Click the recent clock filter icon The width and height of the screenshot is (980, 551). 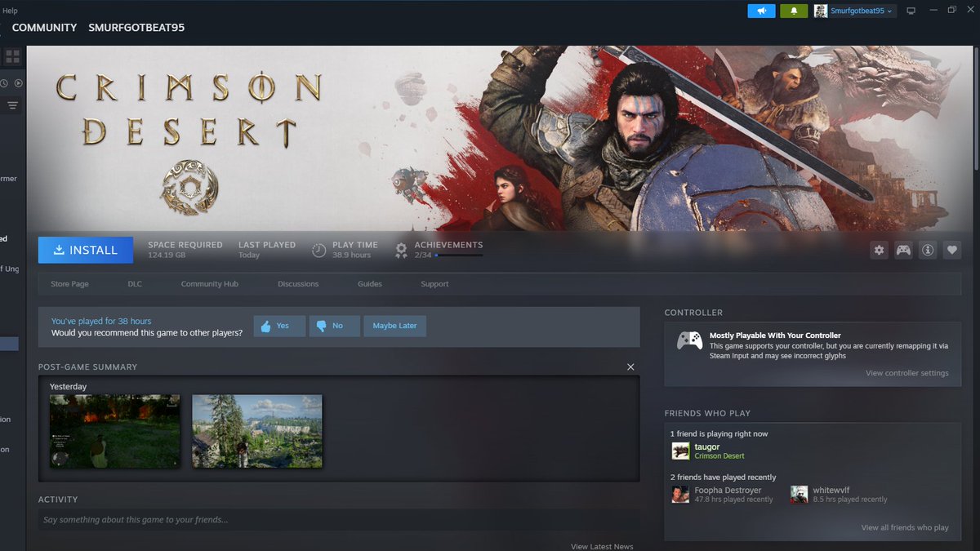tap(4, 83)
